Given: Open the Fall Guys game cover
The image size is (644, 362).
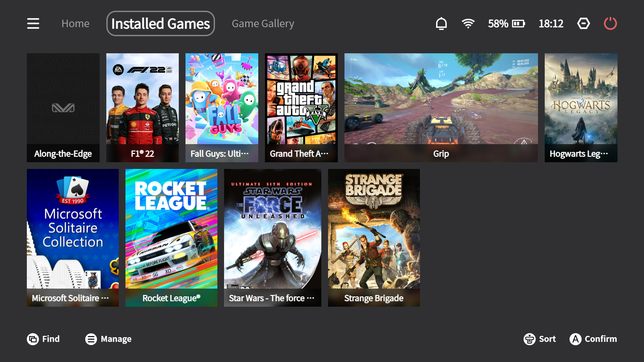Looking at the screenshot, I should pyautogui.click(x=222, y=108).
